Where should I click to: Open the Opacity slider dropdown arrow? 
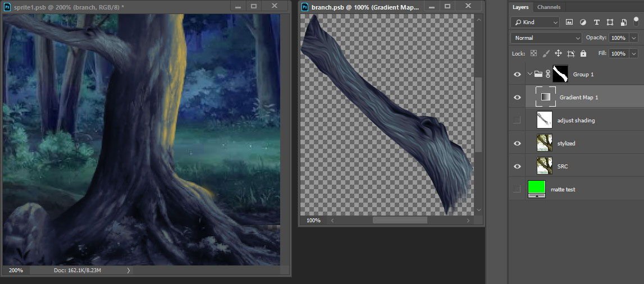click(633, 38)
